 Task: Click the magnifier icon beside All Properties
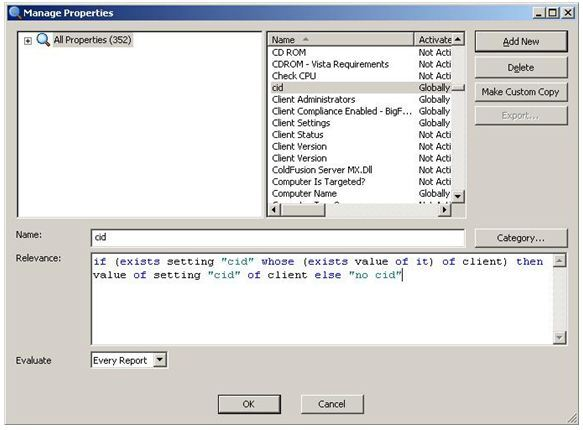point(43,39)
